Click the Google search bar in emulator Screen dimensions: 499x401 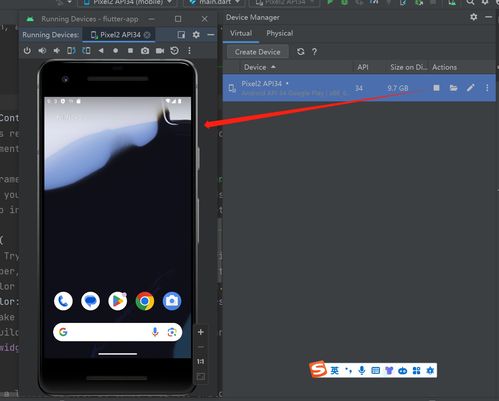coord(118,332)
